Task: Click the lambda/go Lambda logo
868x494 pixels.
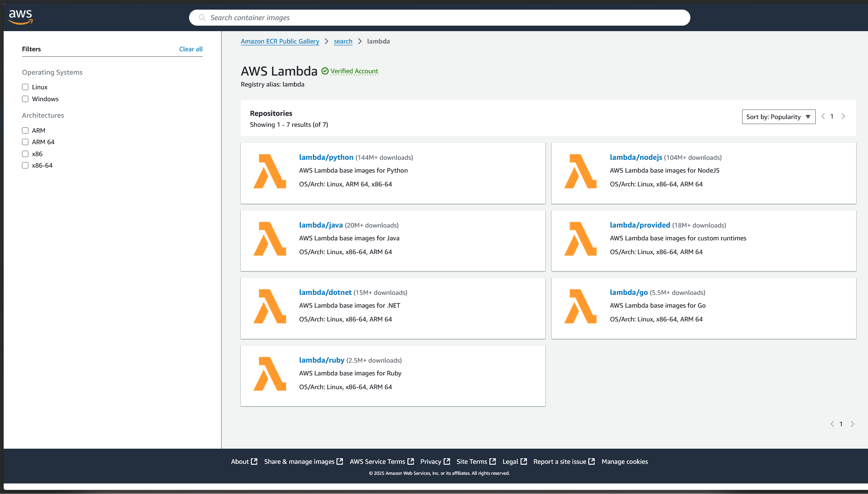Action: (580, 306)
